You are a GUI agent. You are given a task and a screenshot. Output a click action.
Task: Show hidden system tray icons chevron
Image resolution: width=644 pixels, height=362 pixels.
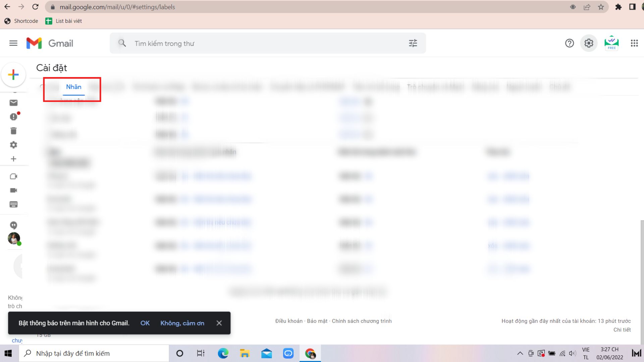point(520,353)
